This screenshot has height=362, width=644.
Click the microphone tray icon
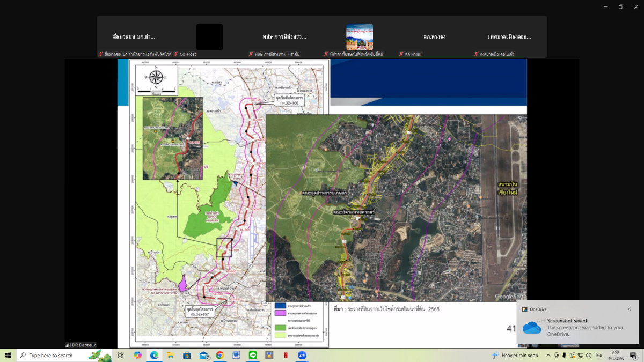point(564,355)
